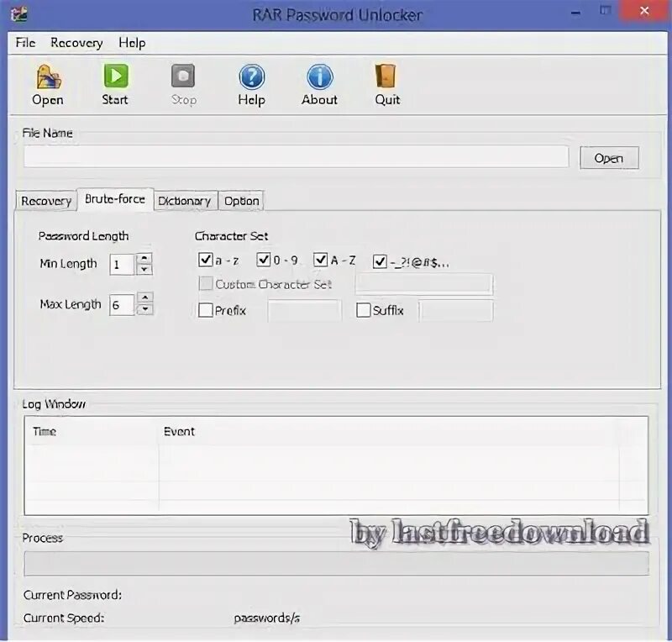Open the Recovery menu
This screenshot has height=642, width=672.
point(76,43)
